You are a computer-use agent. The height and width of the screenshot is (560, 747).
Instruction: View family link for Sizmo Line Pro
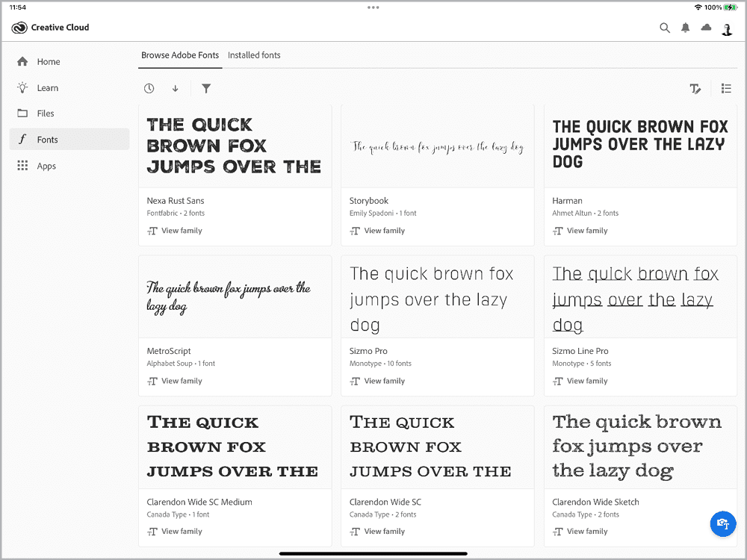pyautogui.click(x=587, y=381)
